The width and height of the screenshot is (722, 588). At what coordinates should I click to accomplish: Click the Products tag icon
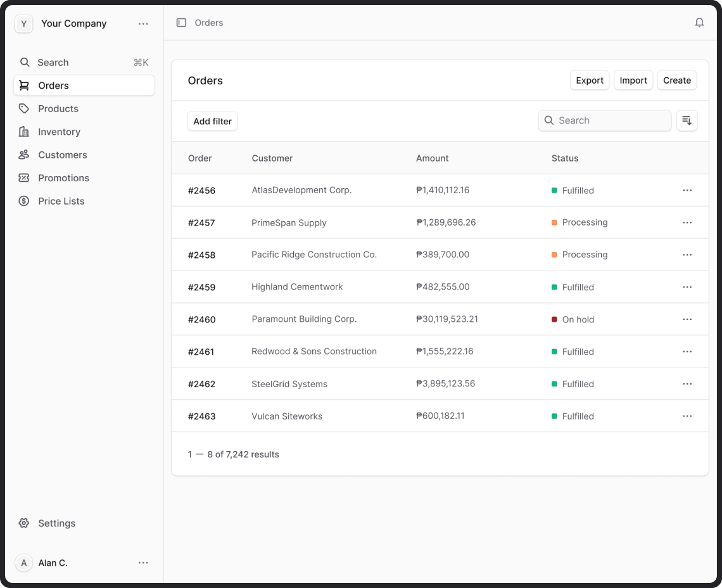[24, 108]
